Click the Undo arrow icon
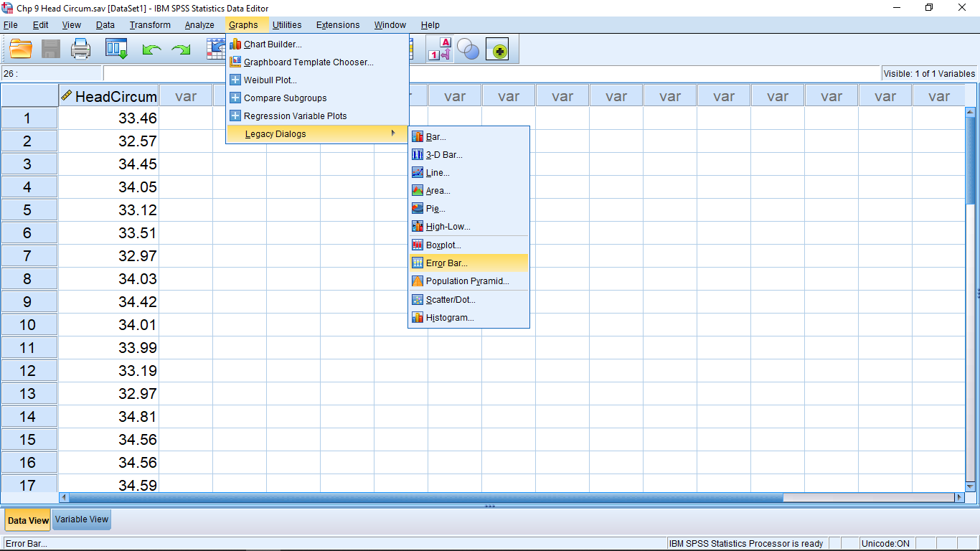This screenshot has width=980, height=551. [151, 50]
